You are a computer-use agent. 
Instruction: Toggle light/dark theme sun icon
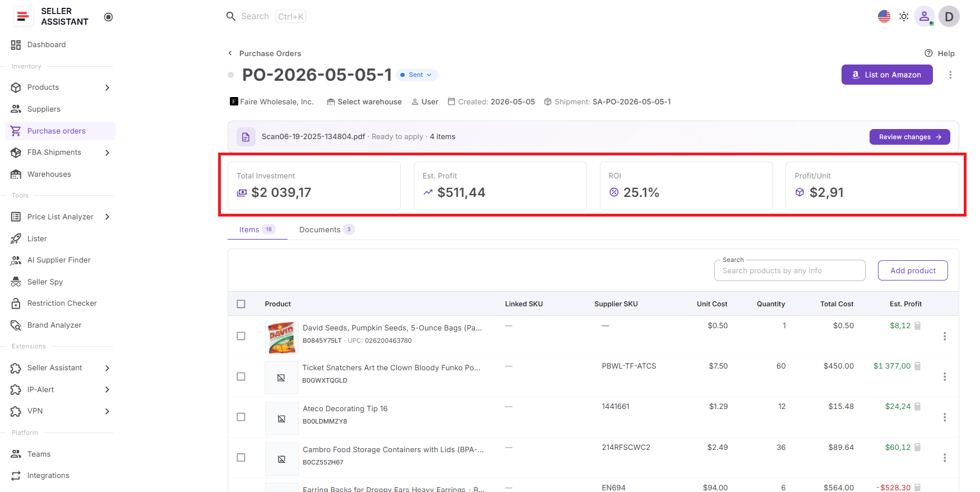(904, 16)
